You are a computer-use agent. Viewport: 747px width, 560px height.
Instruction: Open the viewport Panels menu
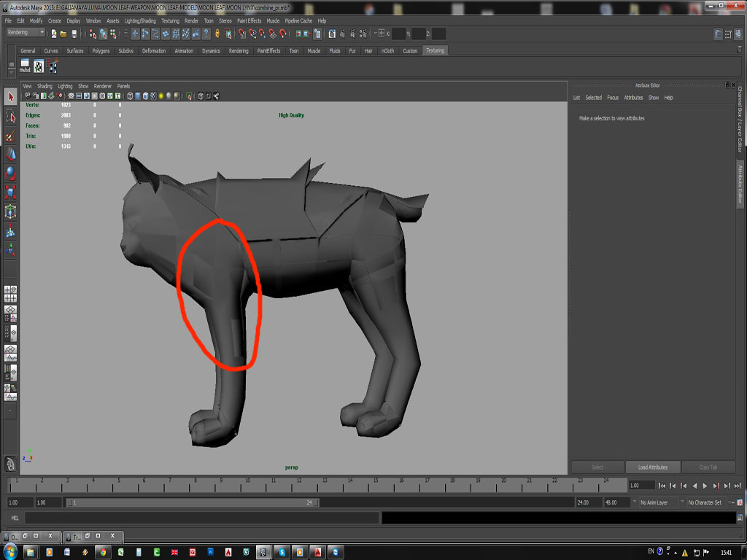(123, 86)
